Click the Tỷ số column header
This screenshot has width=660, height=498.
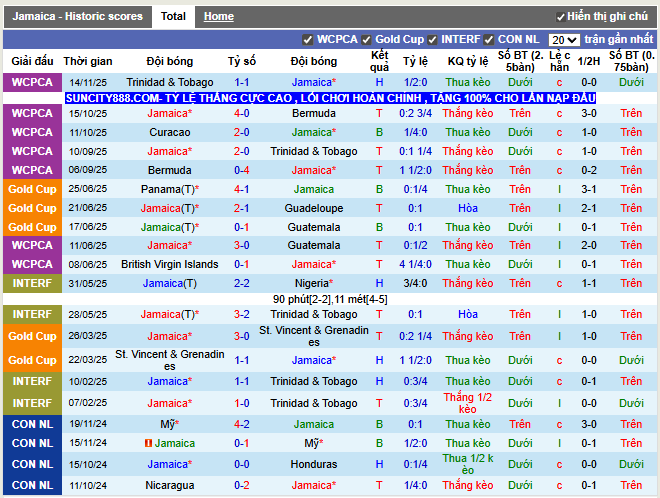pyautogui.click(x=242, y=61)
